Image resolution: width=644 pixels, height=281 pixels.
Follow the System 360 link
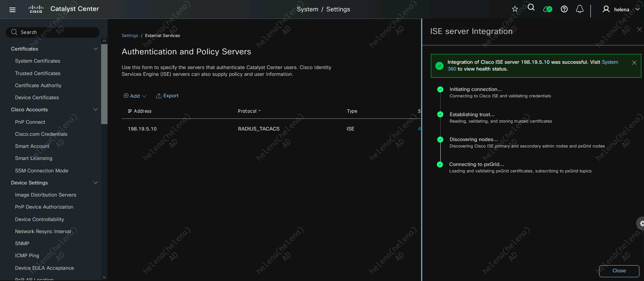coord(610,62)
